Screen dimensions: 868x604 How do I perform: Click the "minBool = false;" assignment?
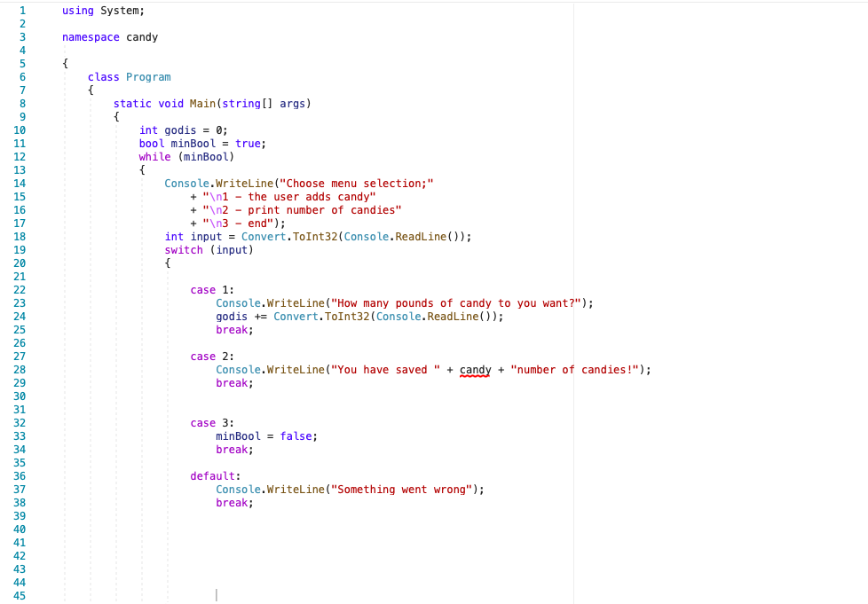pos(264,435)
